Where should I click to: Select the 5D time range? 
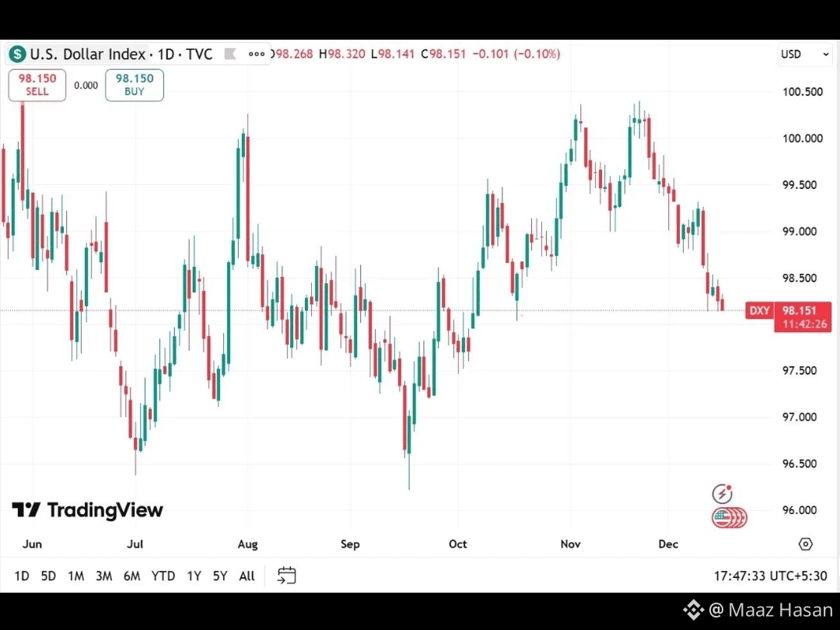(x=48, y=576)
